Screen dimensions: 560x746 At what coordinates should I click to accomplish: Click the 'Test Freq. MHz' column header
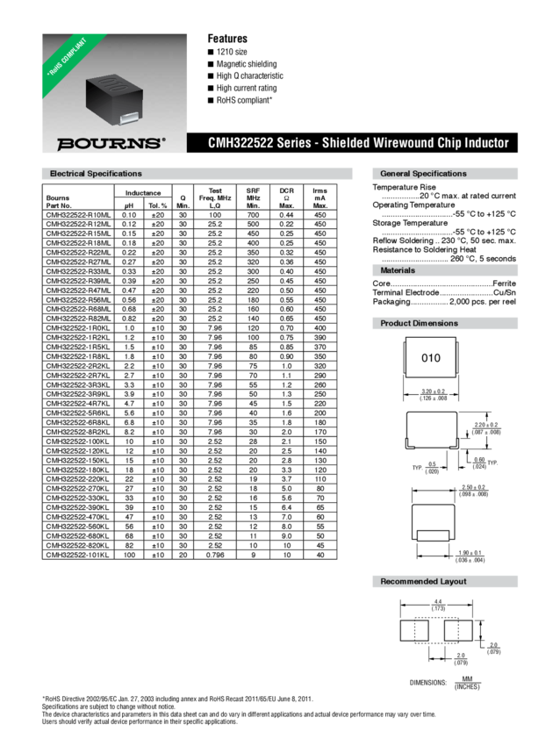(x=215, y=198)
